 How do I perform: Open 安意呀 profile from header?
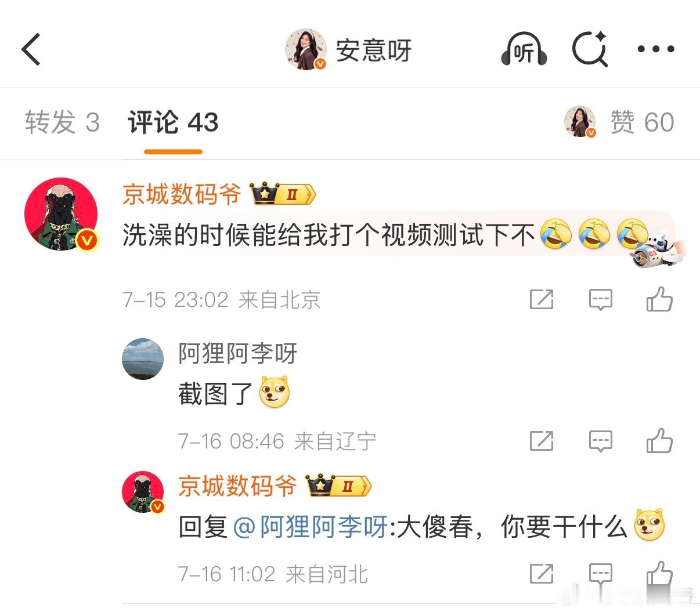pos(348,50)
